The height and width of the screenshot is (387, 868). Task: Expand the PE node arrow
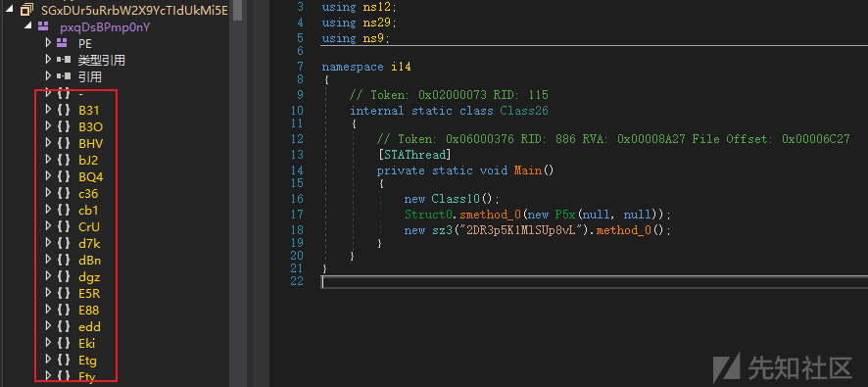[48, 43]
